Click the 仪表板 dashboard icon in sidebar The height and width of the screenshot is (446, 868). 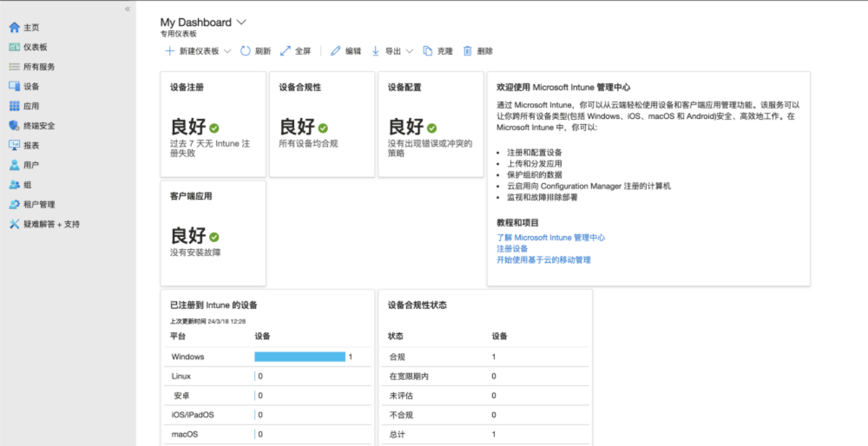[14, 47]
